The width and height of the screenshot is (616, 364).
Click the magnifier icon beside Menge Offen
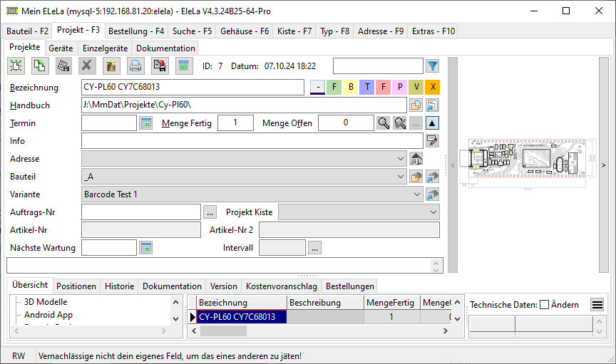[384, 123]
